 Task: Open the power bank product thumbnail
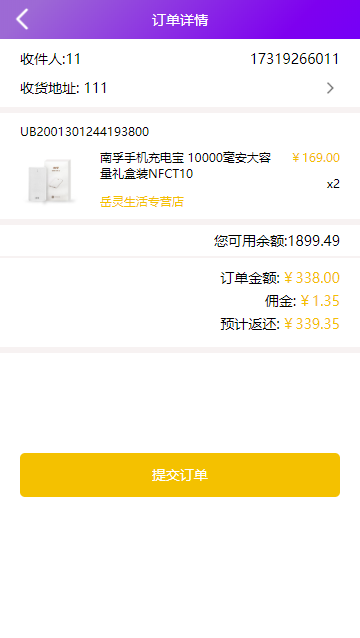click(51, 181)
